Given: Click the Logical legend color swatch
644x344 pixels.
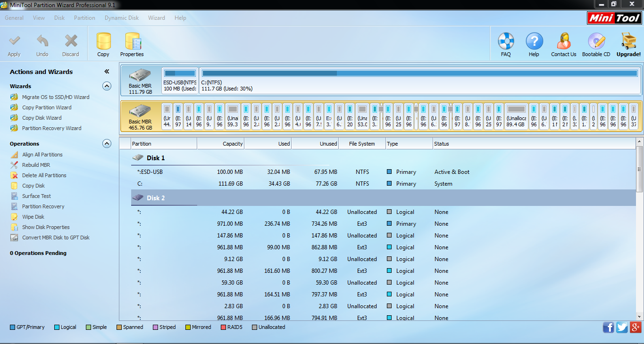Looking at the screenshot, I should pos(57,327).
